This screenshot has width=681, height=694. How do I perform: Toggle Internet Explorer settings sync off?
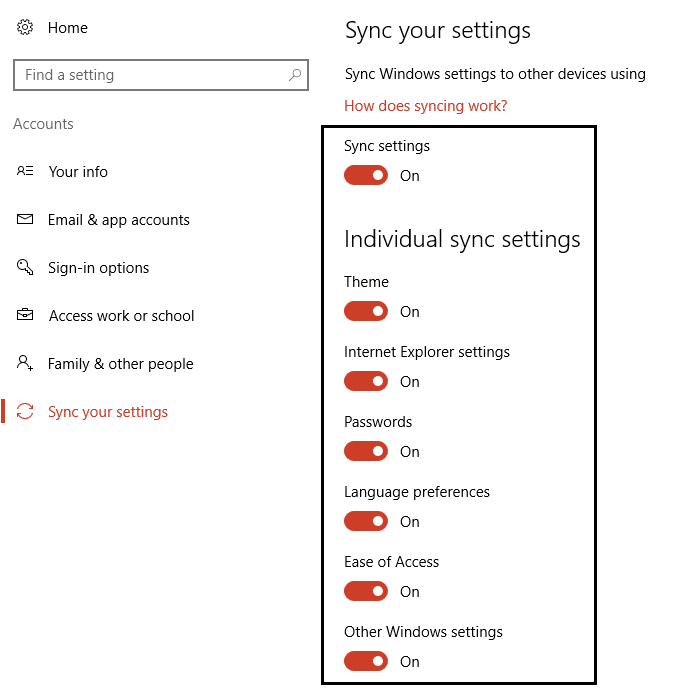pyautogui.click(x=366, y=381)
